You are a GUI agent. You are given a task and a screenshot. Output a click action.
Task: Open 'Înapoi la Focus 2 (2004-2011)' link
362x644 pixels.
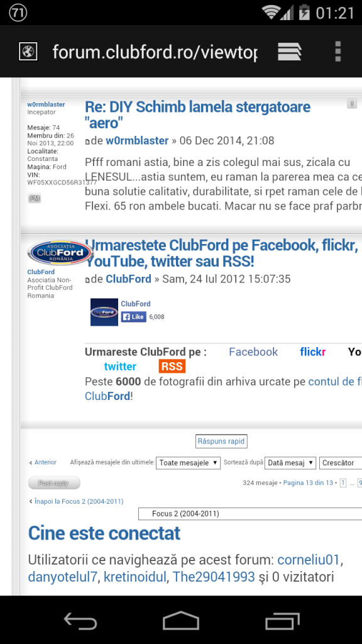coord(79,501)
